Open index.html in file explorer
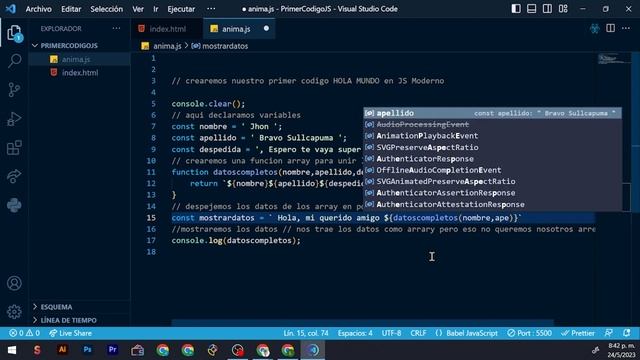The height and width of the screenshot is (360, 640). pos(80,73)
